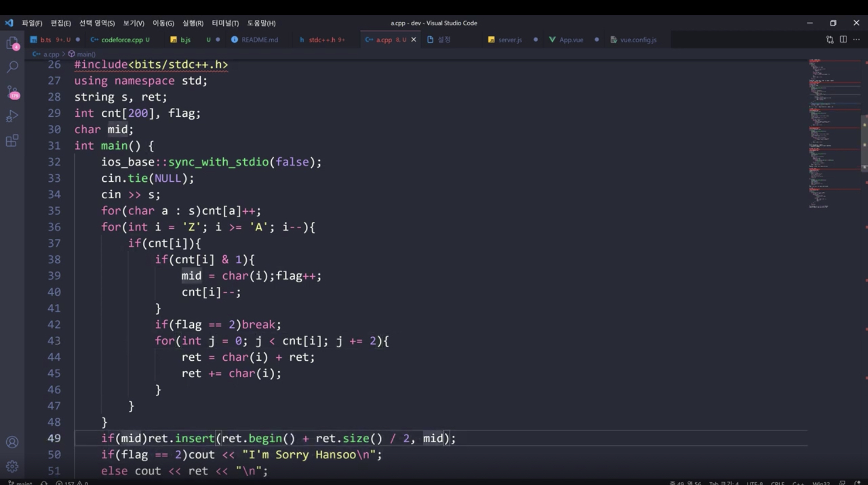The height and width of the screenshot is (485, 868).
Task: Switch to the README.md tab
Action: (259, 40)
